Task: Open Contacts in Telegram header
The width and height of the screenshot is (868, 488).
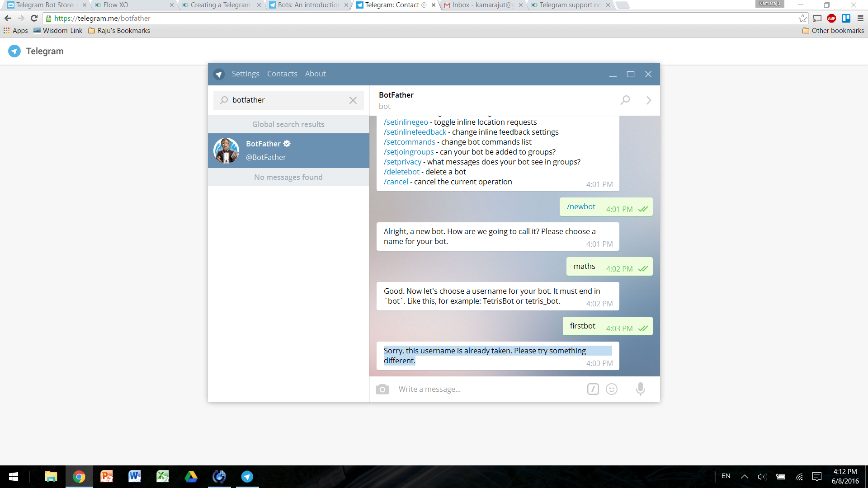Action: click(282, 74)
